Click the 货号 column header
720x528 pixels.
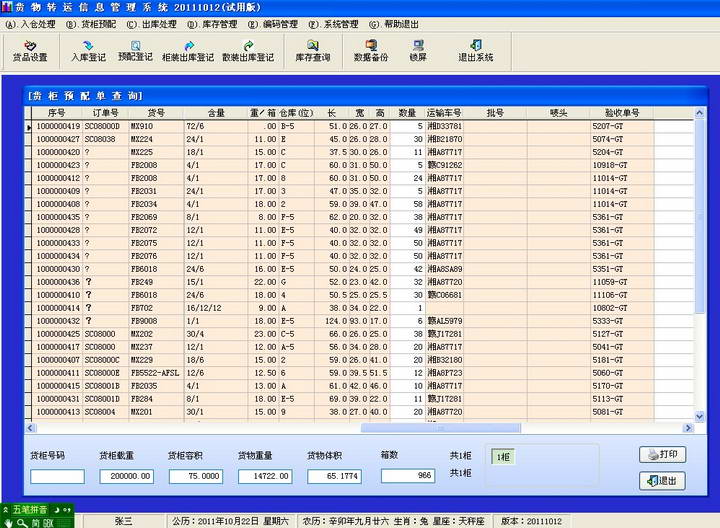(156, 112)
